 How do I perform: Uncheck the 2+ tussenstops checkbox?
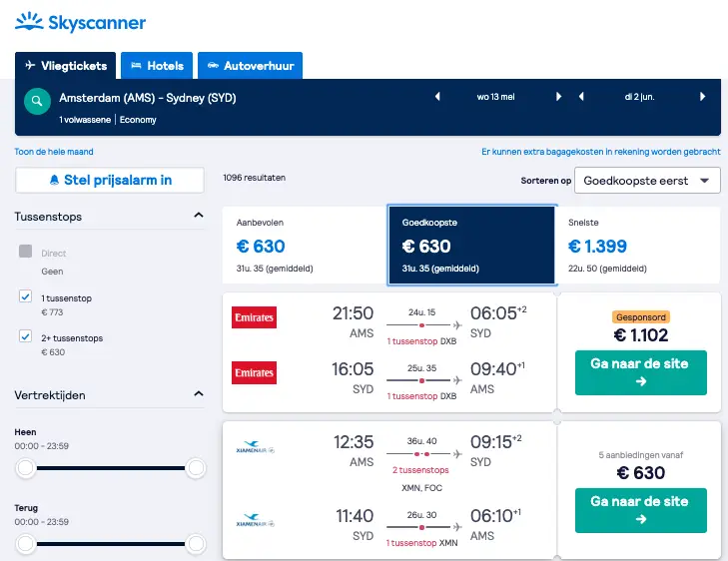coord(26,336)
